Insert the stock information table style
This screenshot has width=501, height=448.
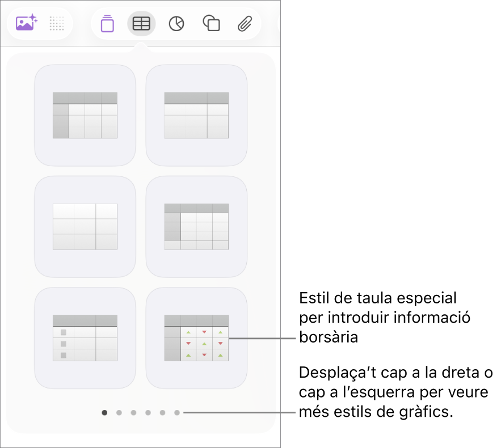click(196, 338)
